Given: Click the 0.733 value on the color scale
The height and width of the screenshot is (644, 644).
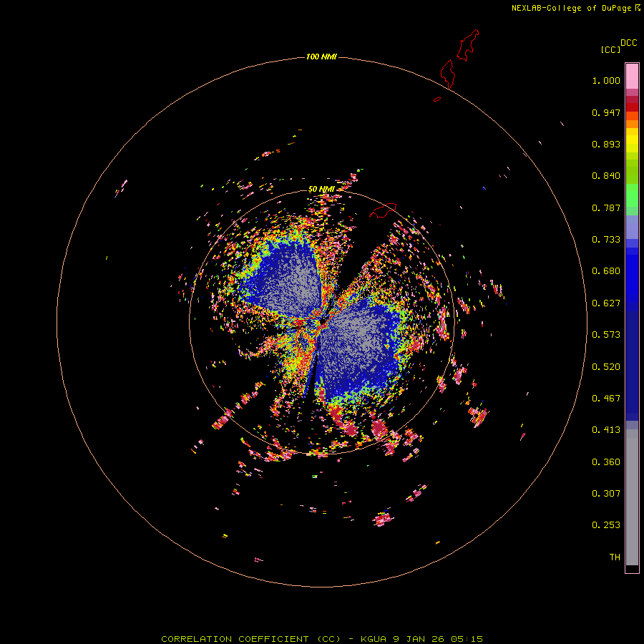Looking at the screenshot, I should click(606, 240).
